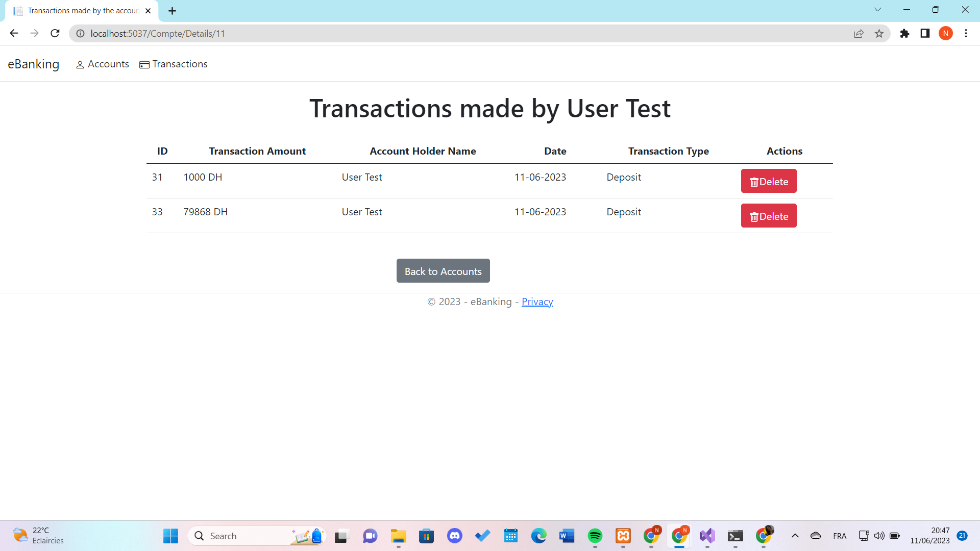The image size is (980, 551).
Task: Launch Visual Studio from taskbar
Action: 707,536
